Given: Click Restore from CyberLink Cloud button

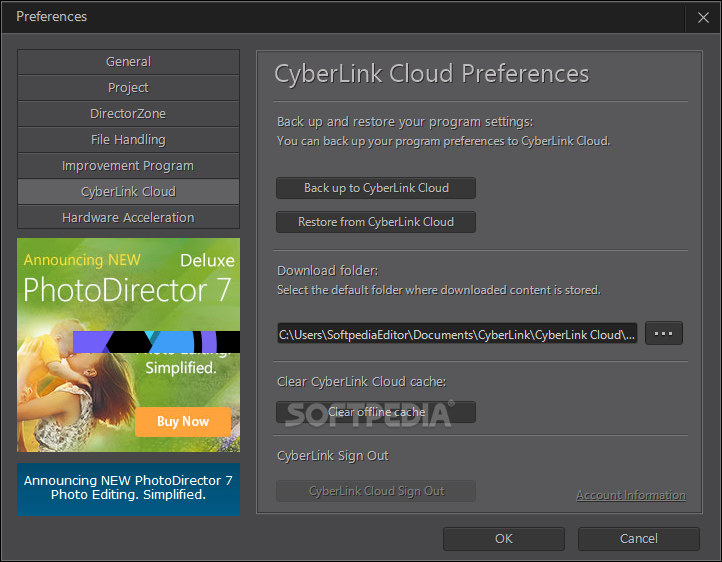Looking at the screenshot, I should [x=376, y=222].
